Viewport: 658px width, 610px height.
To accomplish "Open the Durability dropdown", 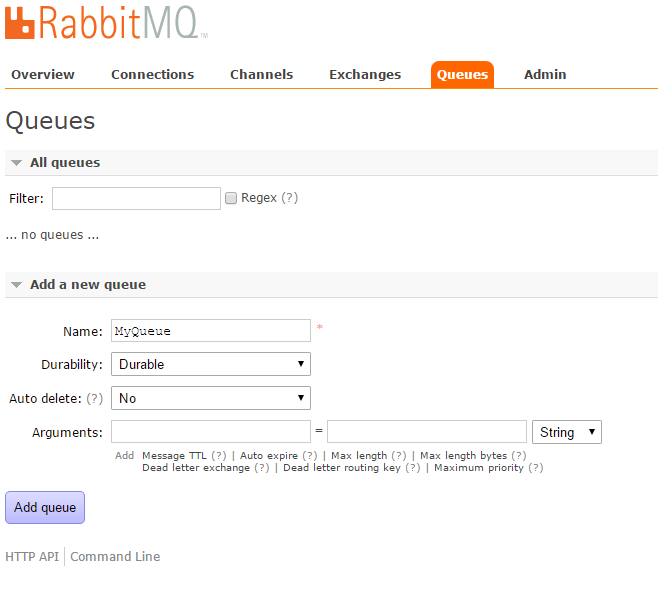I will click(210, 364).
